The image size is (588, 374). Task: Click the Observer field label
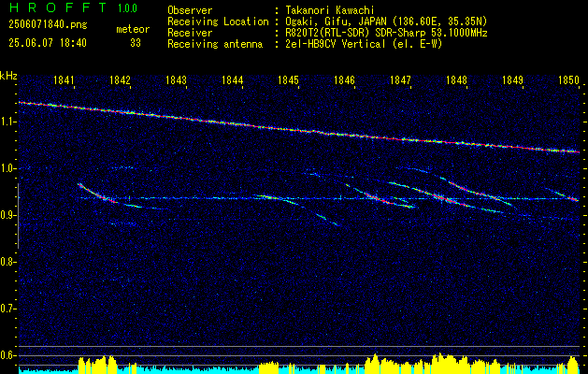(190, 10)
